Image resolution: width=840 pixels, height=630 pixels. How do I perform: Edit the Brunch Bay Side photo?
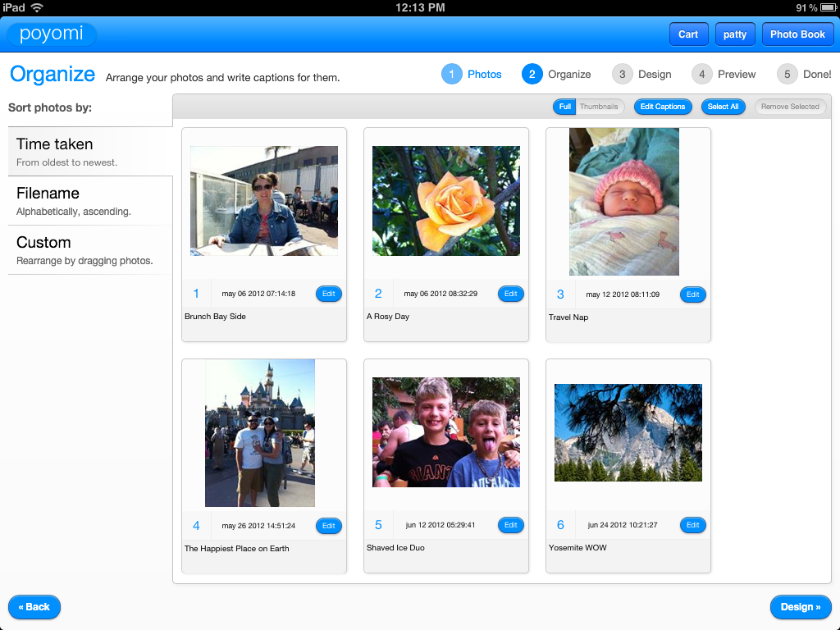tap(329, 294)
